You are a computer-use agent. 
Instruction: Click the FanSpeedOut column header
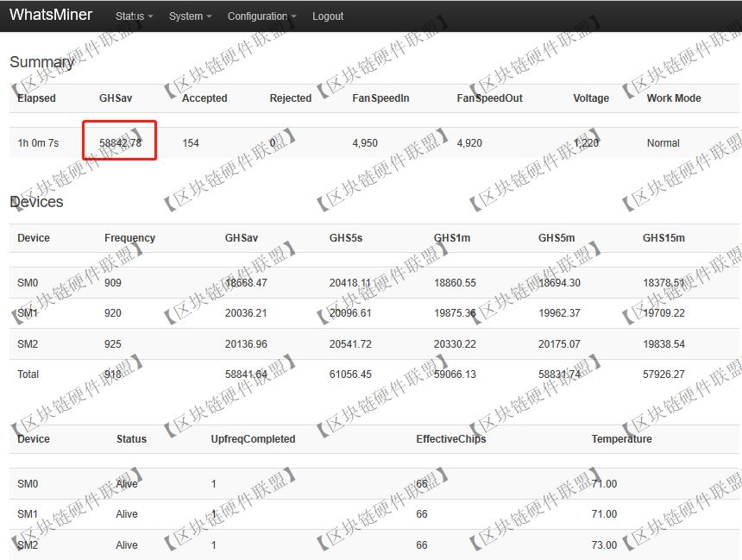[489, 98]
